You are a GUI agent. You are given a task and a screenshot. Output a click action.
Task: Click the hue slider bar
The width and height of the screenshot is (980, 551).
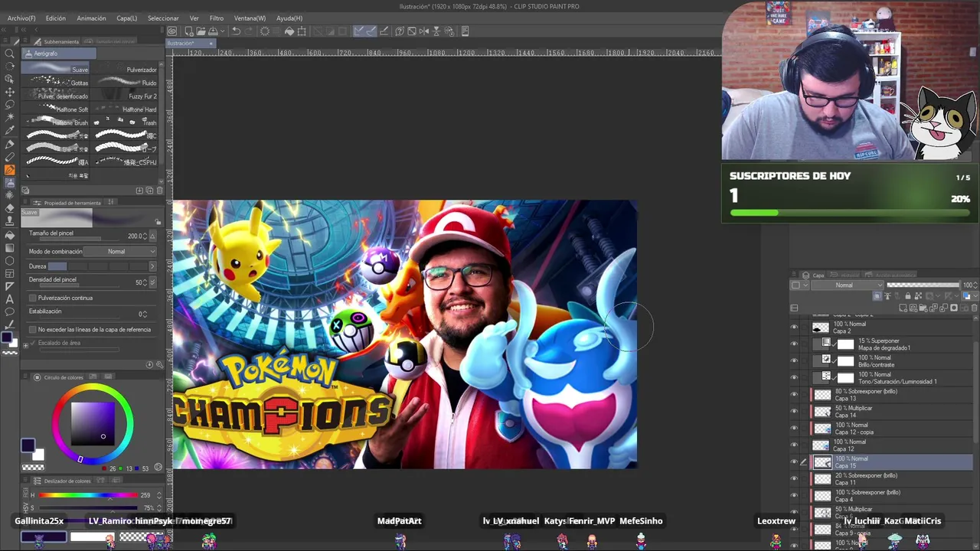[90, 496]
